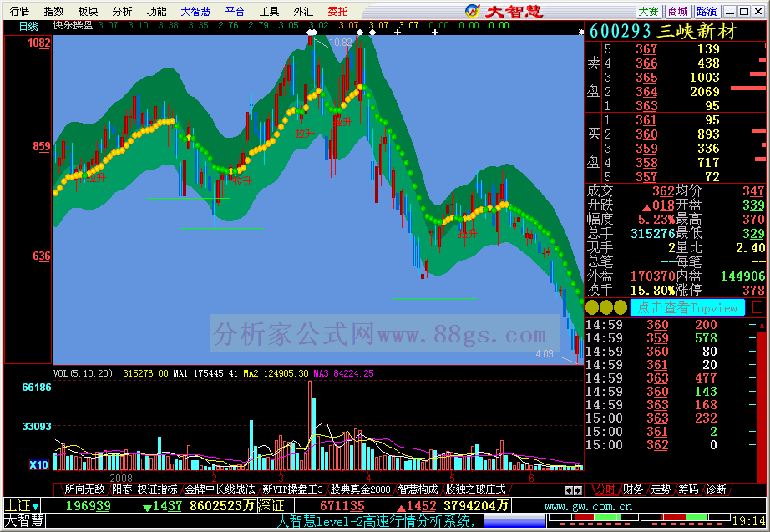
Task: Click the first yellow circle indicator
Action: (x=592, y=307)
